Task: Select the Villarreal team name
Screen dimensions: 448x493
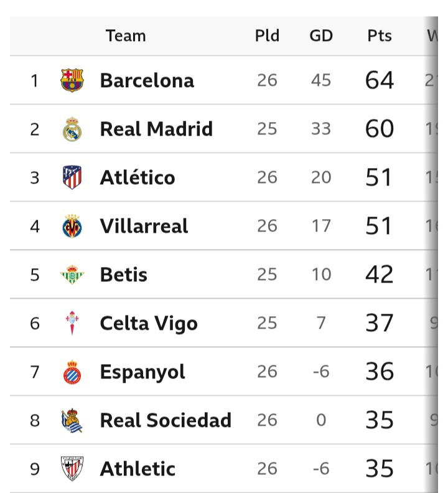Action: point(144,226)
